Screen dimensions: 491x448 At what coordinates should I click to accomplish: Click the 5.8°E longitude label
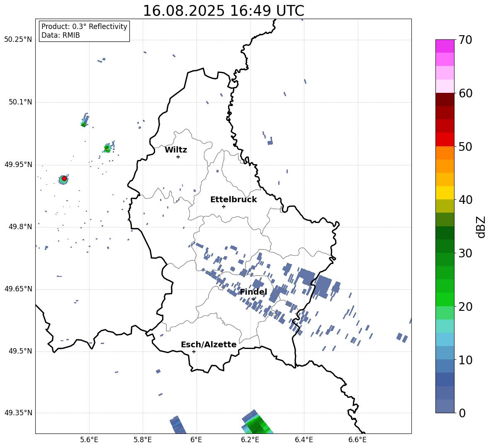click(x=143, y=440)
